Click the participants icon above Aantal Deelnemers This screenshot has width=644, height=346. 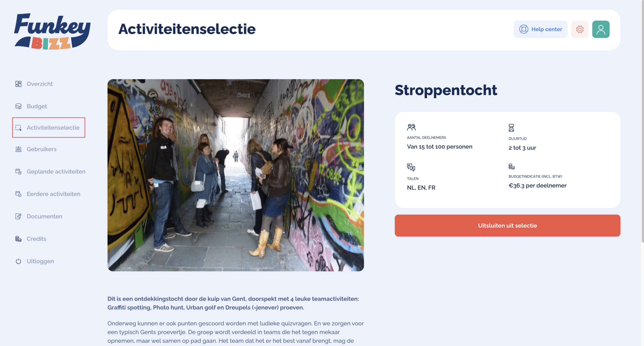point(411,127)
